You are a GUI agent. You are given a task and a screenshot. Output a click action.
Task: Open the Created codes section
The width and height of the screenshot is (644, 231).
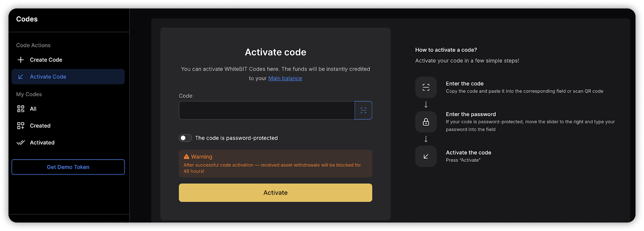tap(40, 126)
